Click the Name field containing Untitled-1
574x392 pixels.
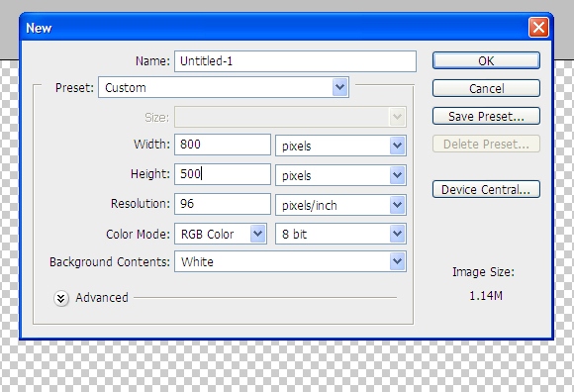click(295, 61)
